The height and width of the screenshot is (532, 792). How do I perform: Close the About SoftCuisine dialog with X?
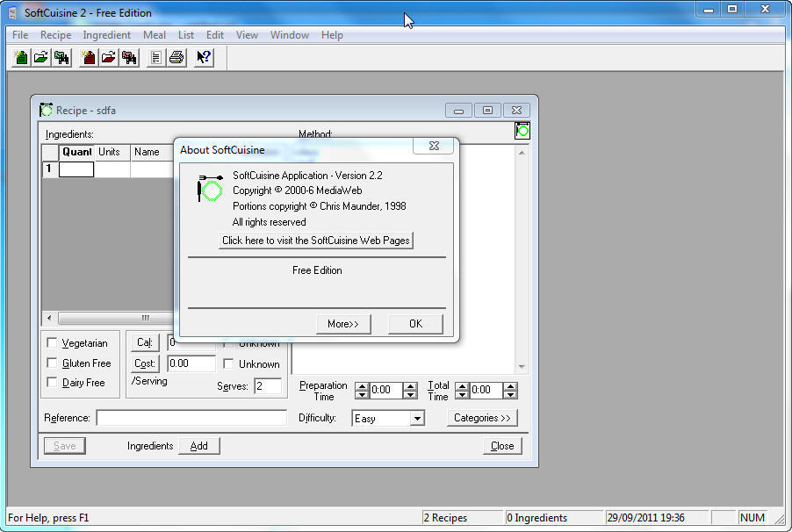434,146
